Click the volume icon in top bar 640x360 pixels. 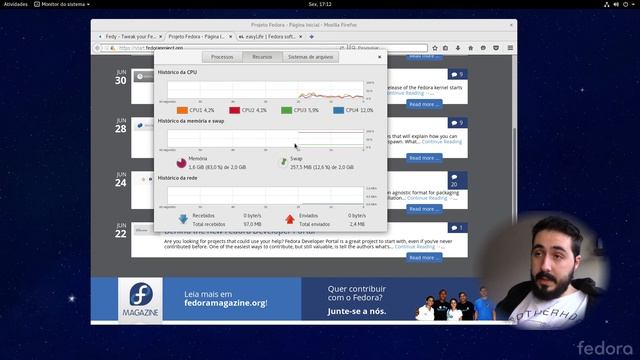pyautogui.click(x=616, y=4)
